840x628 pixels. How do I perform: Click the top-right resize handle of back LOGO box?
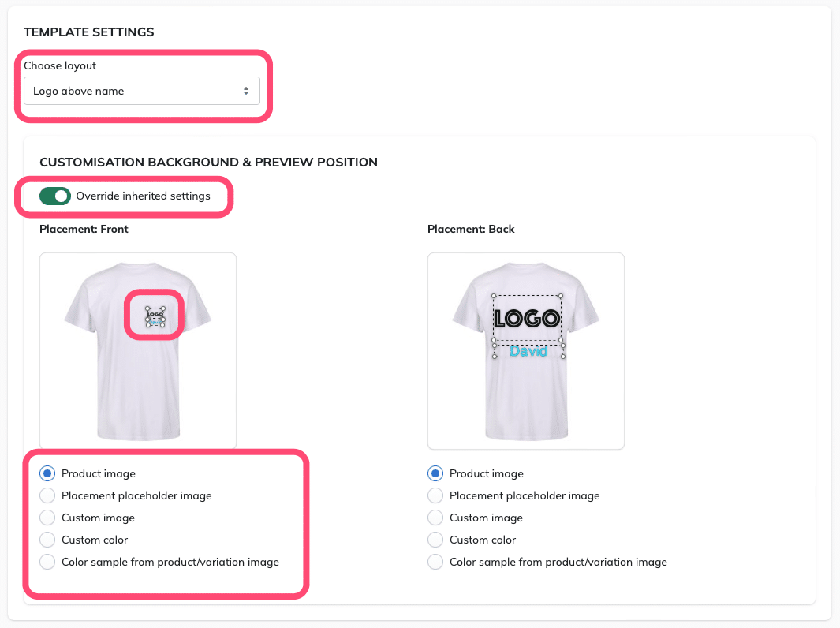coord(561,296)
